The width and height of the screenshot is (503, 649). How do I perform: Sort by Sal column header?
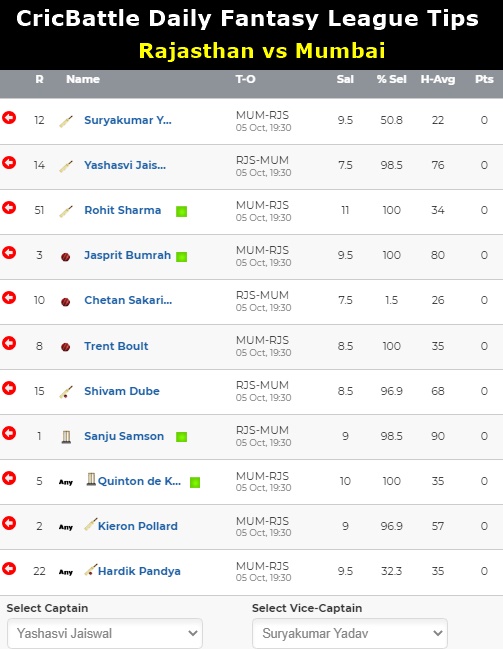tap(345, 79)
